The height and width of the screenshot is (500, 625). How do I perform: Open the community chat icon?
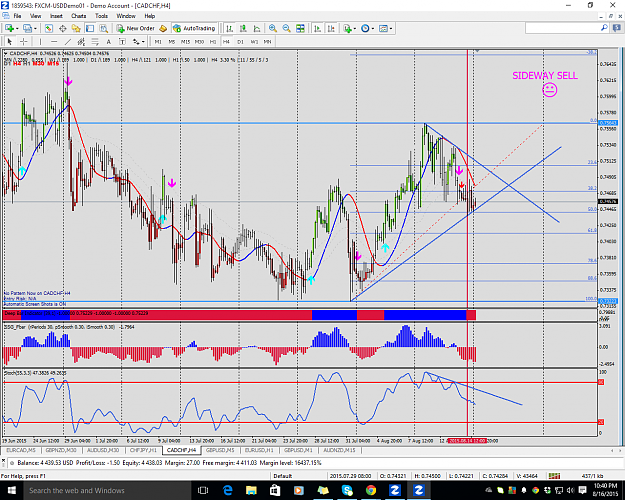(x=617, y=28)
